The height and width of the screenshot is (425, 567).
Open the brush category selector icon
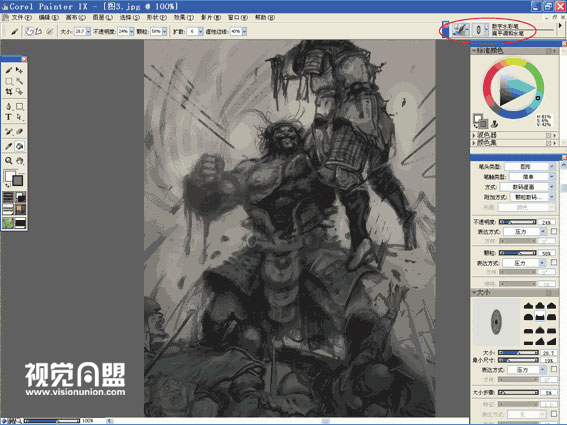pyautogui.click(x=462, y=29)
